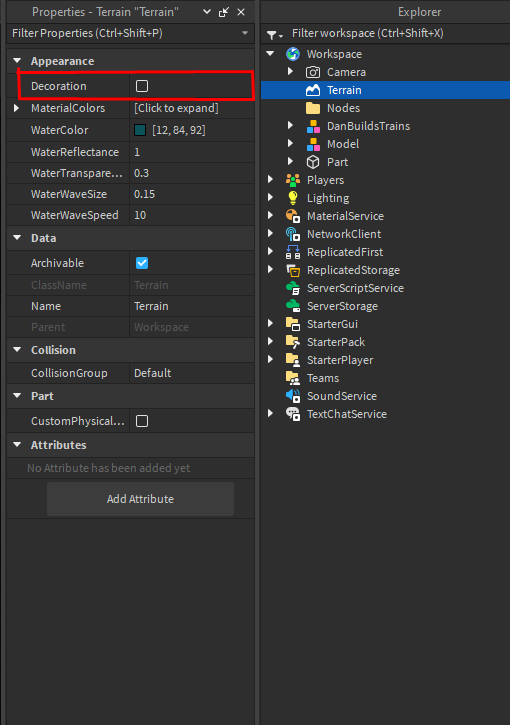Click the Part cube icon
510x725 pixels.
[313, 162]
